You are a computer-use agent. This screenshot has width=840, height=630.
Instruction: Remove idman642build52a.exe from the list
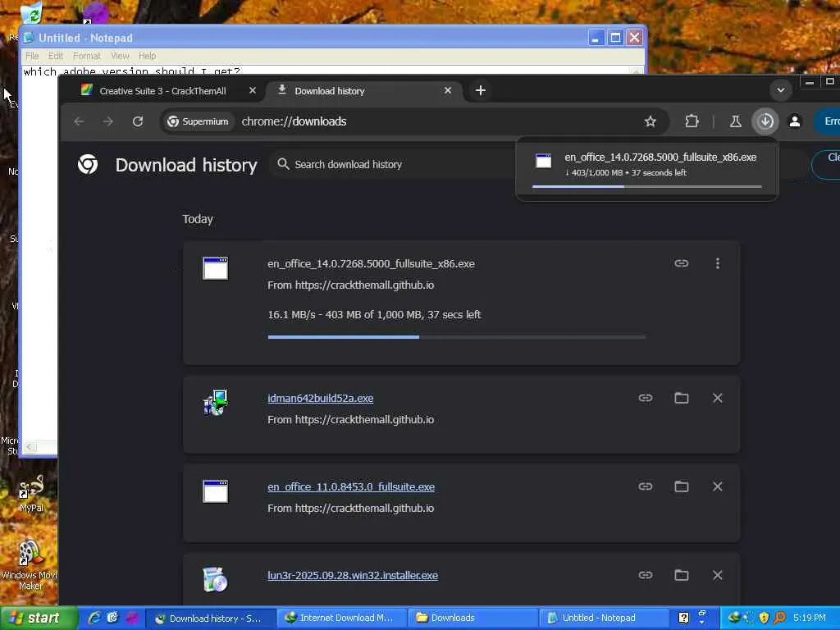[x=717, y=398]
